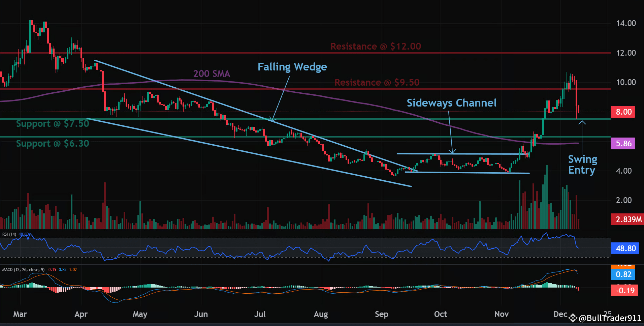Click the Resistance @ $12.00 label
The image size is (644, 326).
376,46
